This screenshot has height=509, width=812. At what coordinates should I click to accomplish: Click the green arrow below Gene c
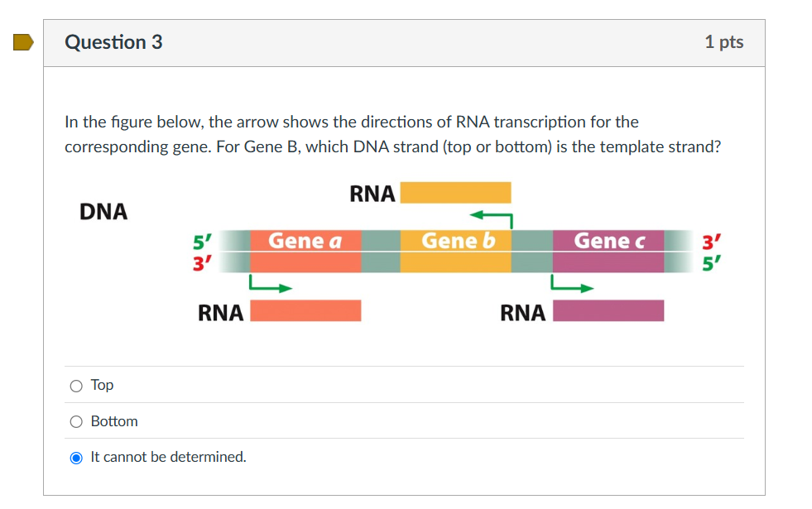[x=572, y=286]
